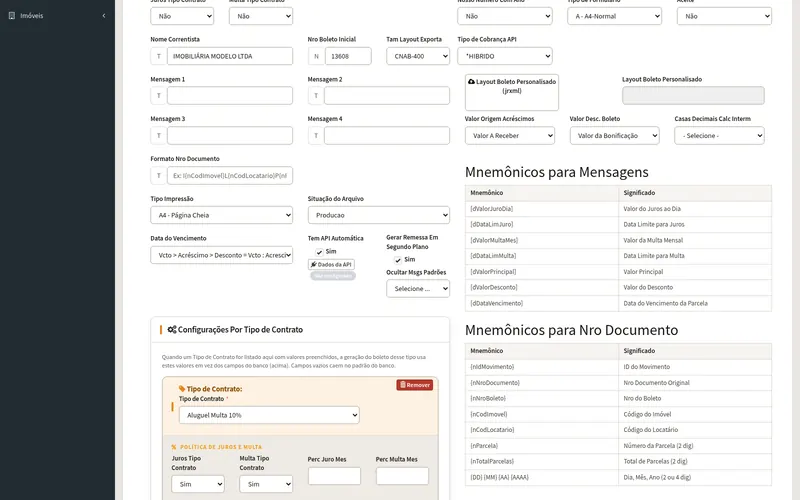
Task: Click the Mensagem 3 input field
Action: [x=230, y=136]
